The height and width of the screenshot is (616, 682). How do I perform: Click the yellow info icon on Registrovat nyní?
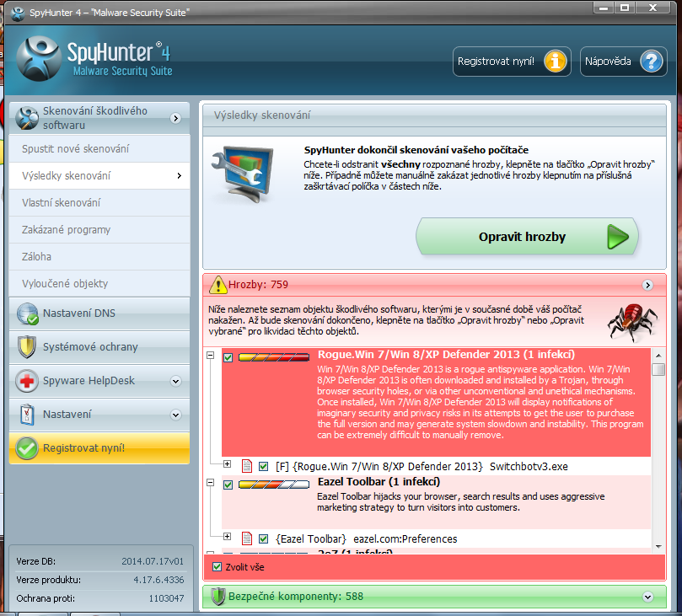556,62
